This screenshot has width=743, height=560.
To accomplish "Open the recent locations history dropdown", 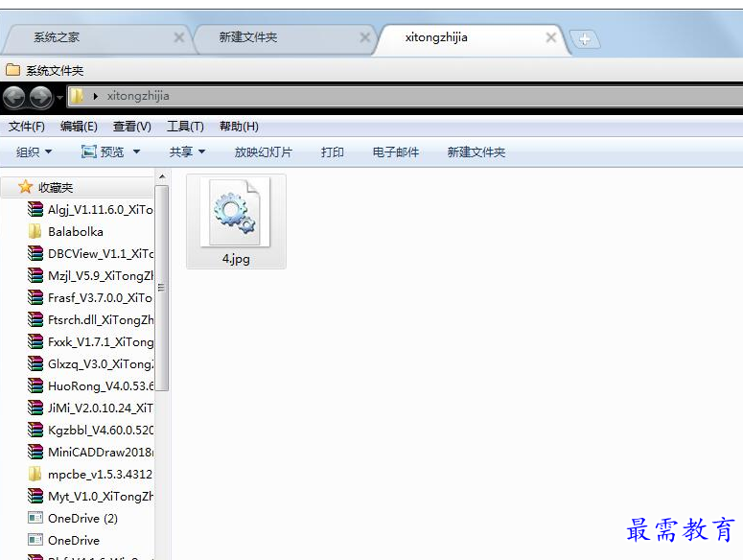I will click(x=59, y=98).
